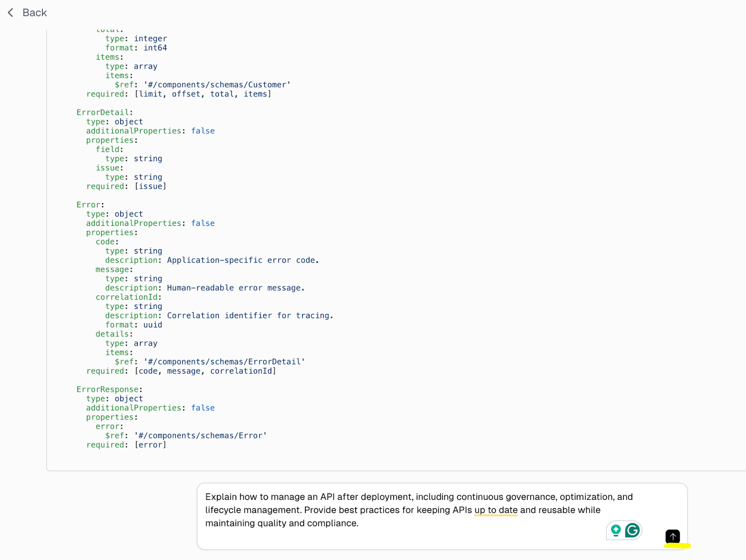Viewport: 746px width, 560px height.
Task: Click the 'correlationId' property name
Action: (x=127, y=297)
